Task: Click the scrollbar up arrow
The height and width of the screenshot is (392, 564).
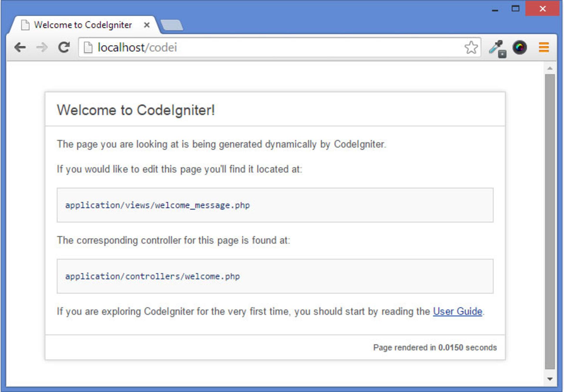Action: click(x=550, y=68)
